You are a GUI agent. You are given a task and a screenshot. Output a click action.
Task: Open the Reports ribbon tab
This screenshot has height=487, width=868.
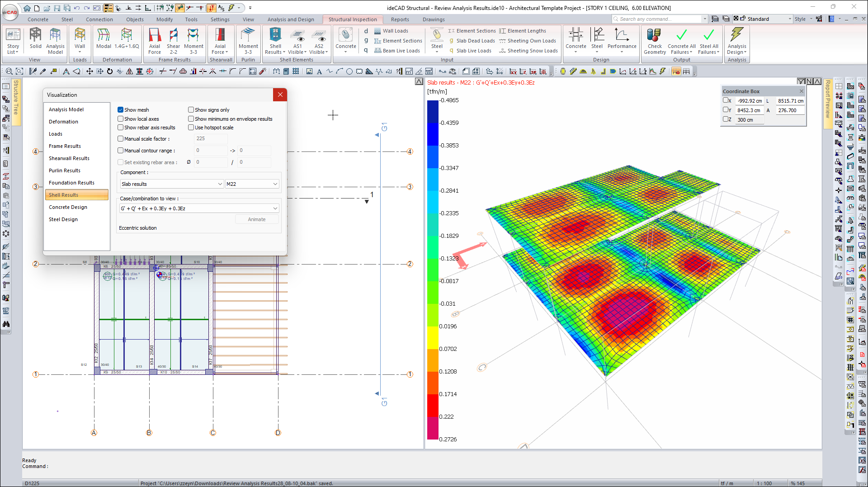pos(400,19)
